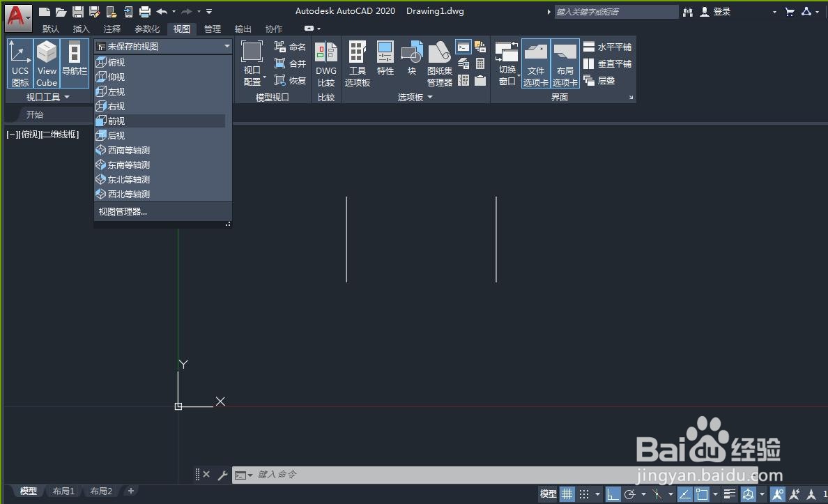
Task: Switch to the 注释 ribbon tab
Action: [112, 29]
